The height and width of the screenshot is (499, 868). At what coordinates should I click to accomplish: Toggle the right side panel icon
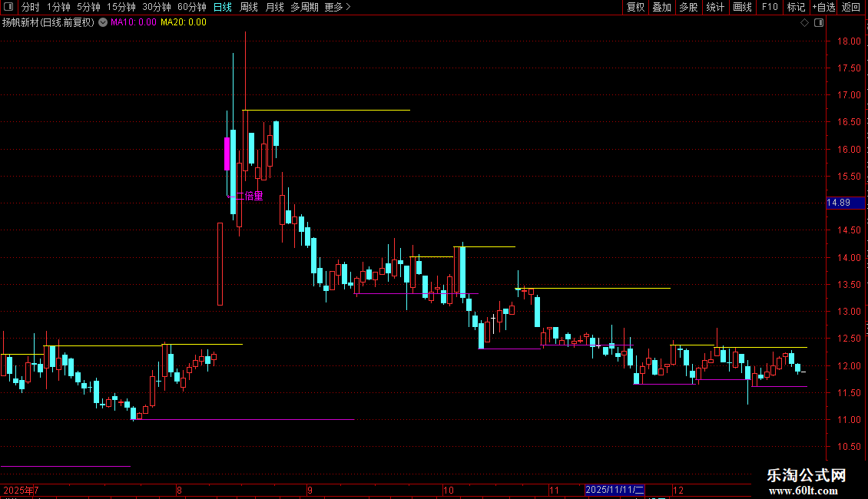pos(819,23)
